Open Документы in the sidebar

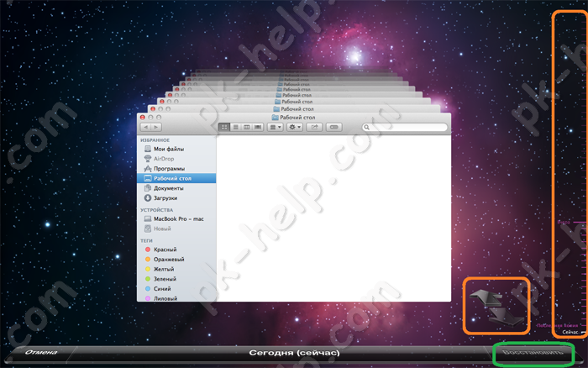click(x=176, y=188)
